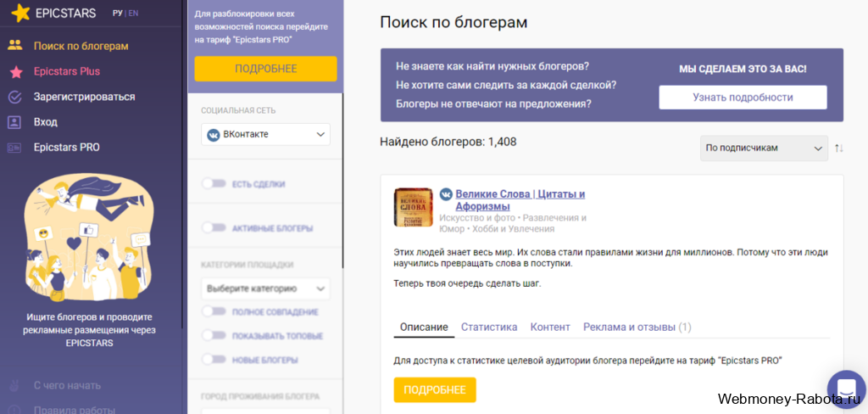
Task: Select the Описание tab
Action: 424,327
